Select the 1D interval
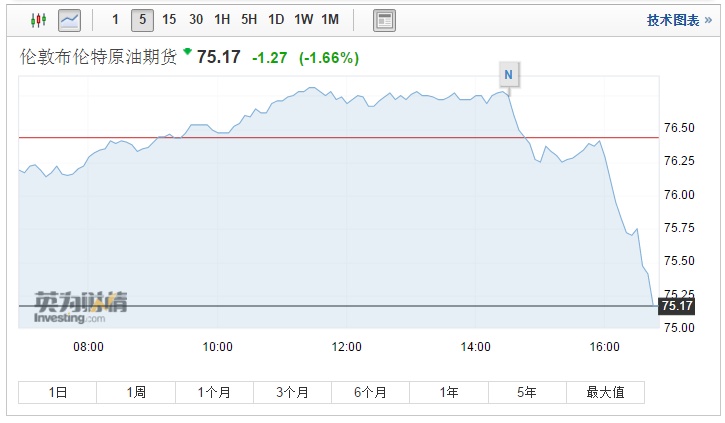The height and width of the screenshot is (423, 725). click(x=276, y=20)
